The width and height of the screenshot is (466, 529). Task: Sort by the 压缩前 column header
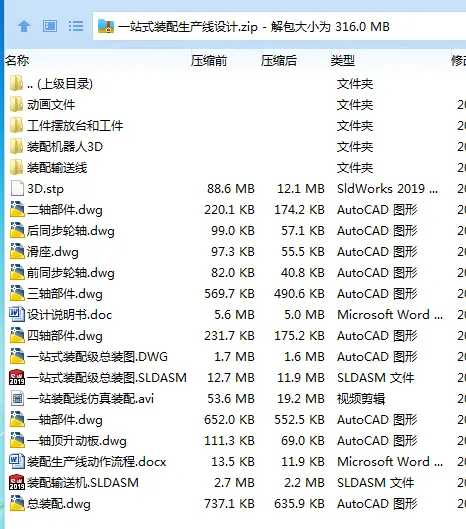[209, 61]
